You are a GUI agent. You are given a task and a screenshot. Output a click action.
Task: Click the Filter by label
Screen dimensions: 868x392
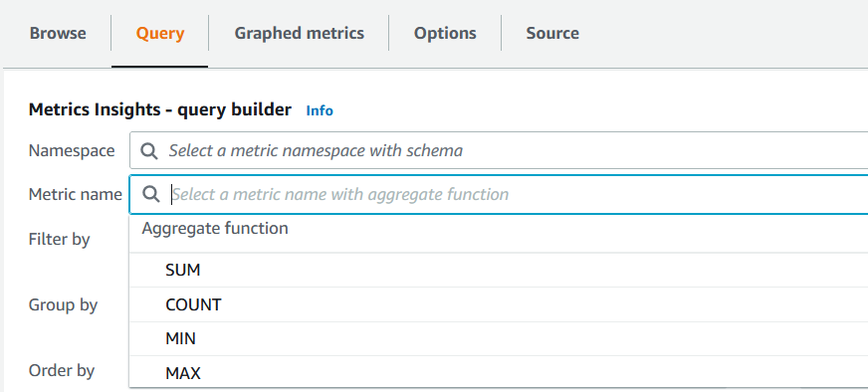60,239
